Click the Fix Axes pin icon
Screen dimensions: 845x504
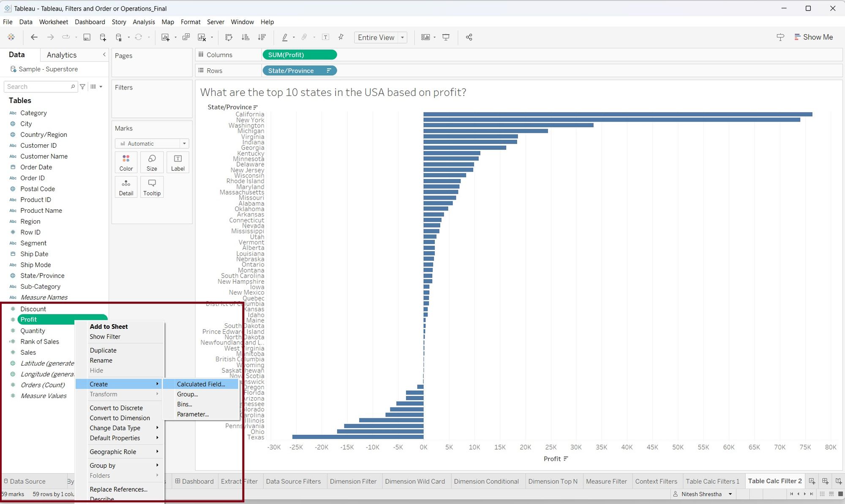click(x=341, y=38)
